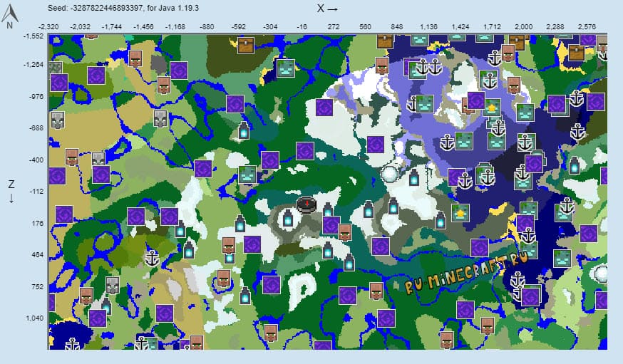623x364 pixels.
Task: Click the X axis arrow label
Action: (327, 9)
